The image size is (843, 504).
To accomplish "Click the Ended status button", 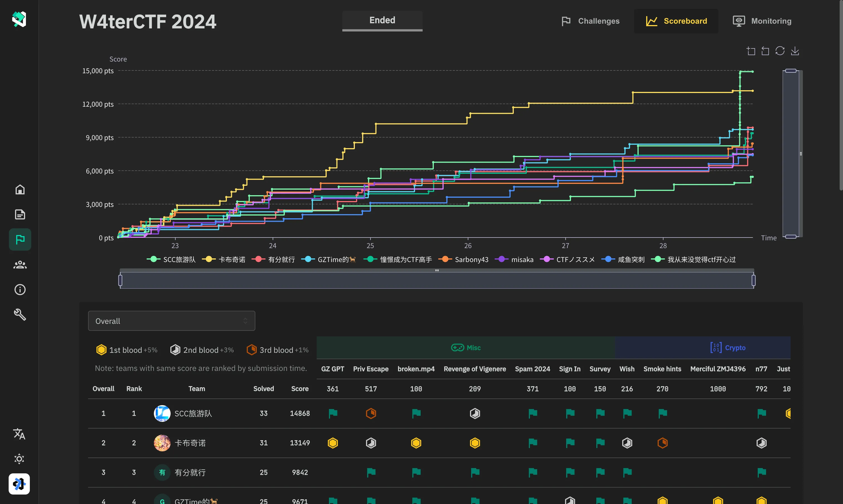I will 382,20.
